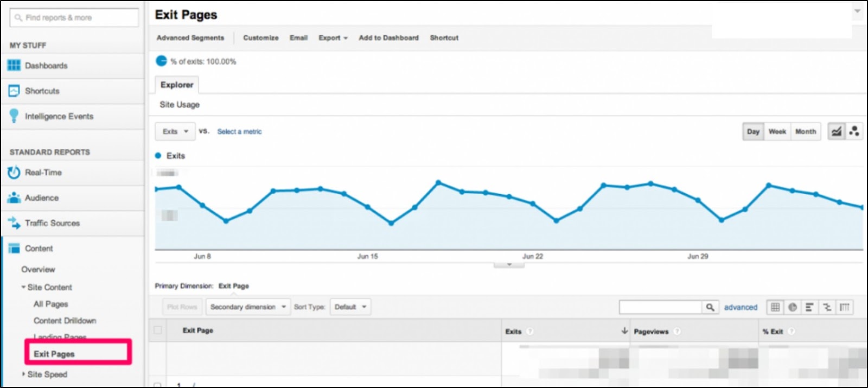Select the pie chart percentage view icon

793,307
